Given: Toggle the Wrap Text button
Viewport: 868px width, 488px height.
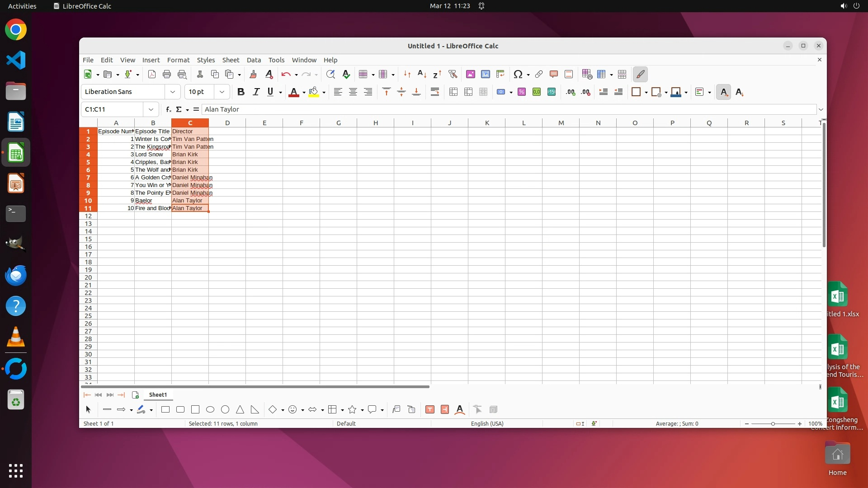Looking at the screenshot, I should pos(435,92).
